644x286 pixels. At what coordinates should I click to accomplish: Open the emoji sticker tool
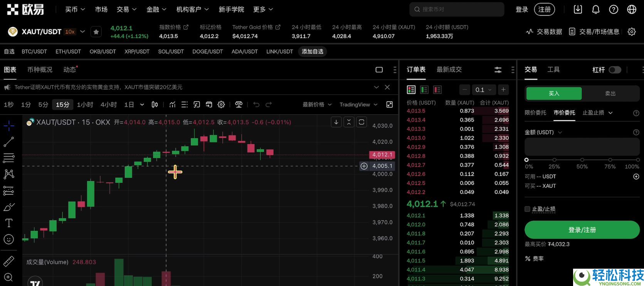point(9,239)
